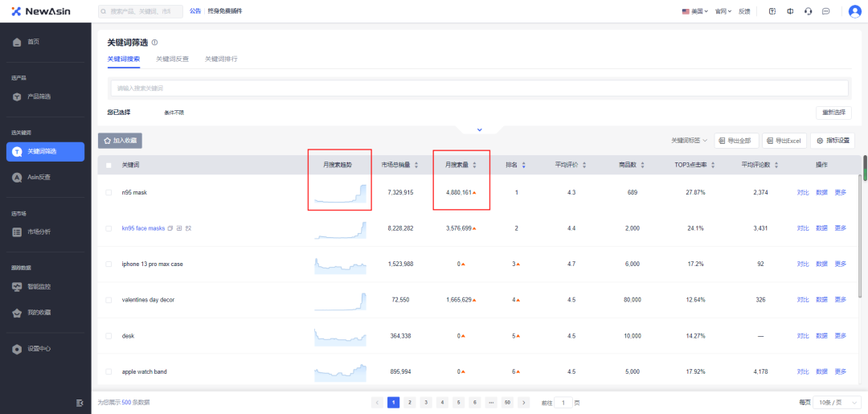
Task: Click the sidebar collapse icon at bottom
Action: 80,402
